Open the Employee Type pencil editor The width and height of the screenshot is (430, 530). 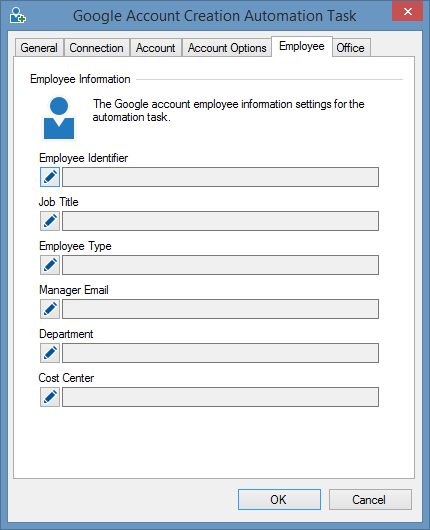[50, 265]
